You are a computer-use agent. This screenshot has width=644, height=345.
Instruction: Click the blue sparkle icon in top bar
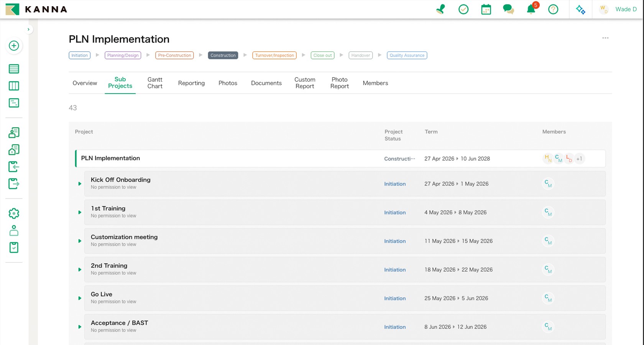click(x=580, y=9)
